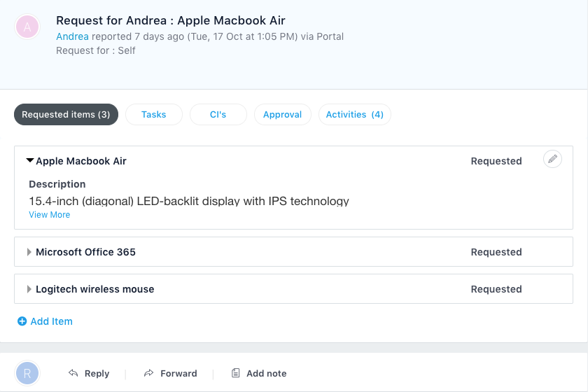The image size is (588, 392).
Task: Collapse the Apple Macbook Air item
Action: pyautogui.click(x=29, y=160)
